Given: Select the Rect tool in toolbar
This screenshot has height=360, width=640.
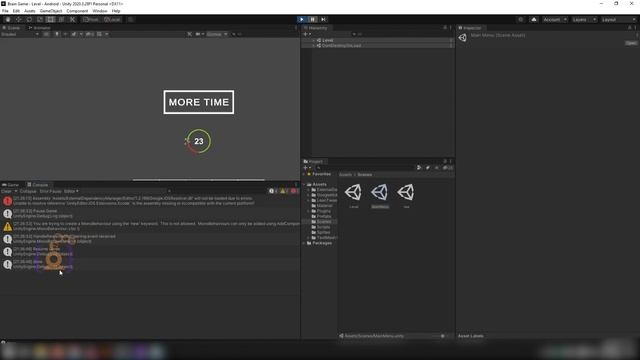Looking at the screenshot, I should (x=51, y=19).
